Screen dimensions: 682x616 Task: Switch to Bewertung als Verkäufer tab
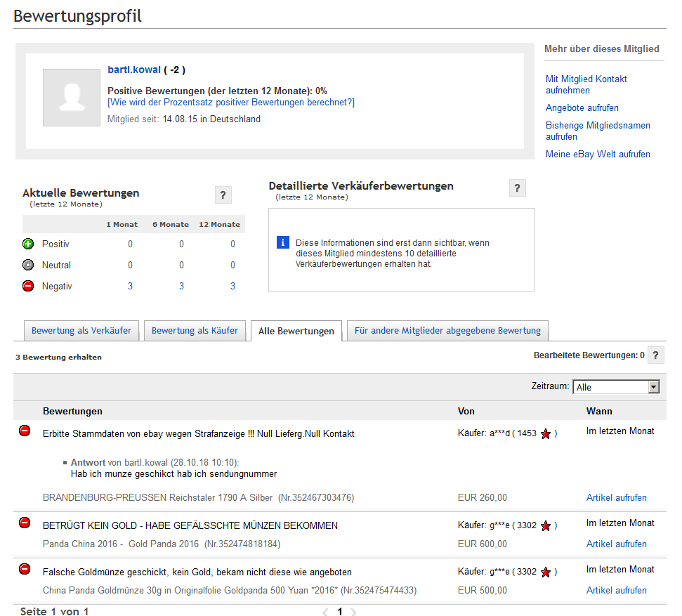(x=81, y=331)
